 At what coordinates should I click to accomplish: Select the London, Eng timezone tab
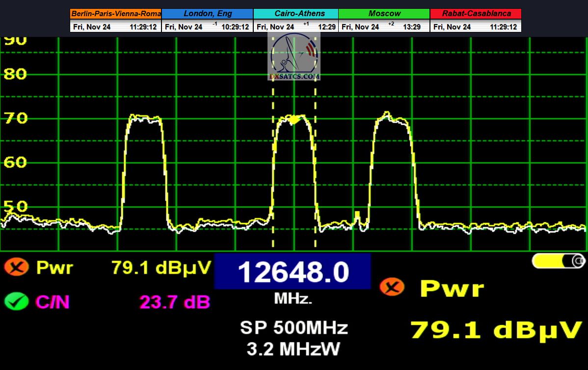tap(208, 14)
